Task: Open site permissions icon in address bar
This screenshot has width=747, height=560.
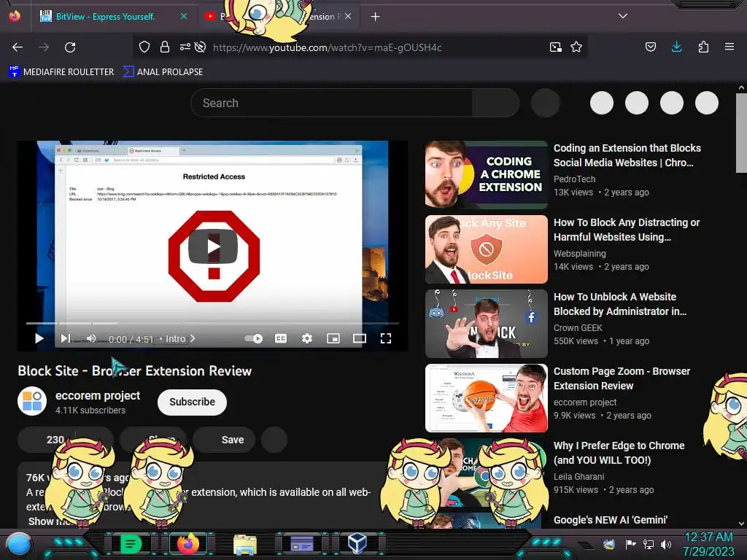Action: click(x=185, y=47)
